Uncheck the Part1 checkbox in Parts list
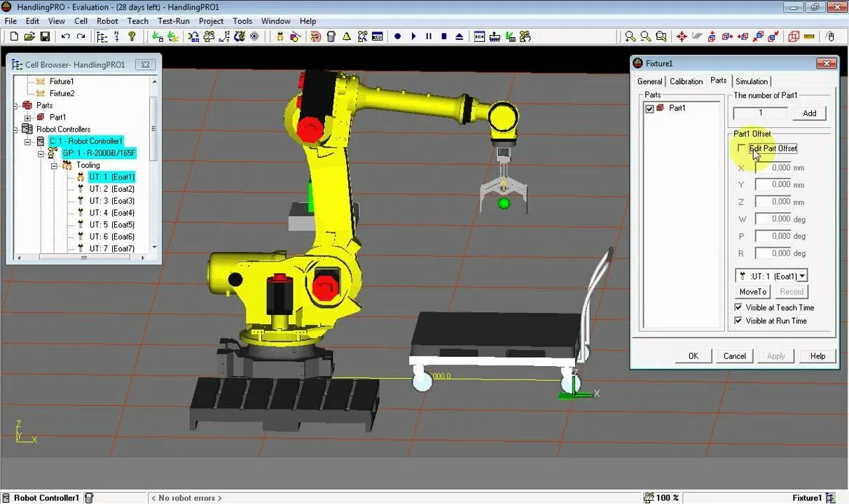Screen dimensions: 849x504 coord(649,108)
